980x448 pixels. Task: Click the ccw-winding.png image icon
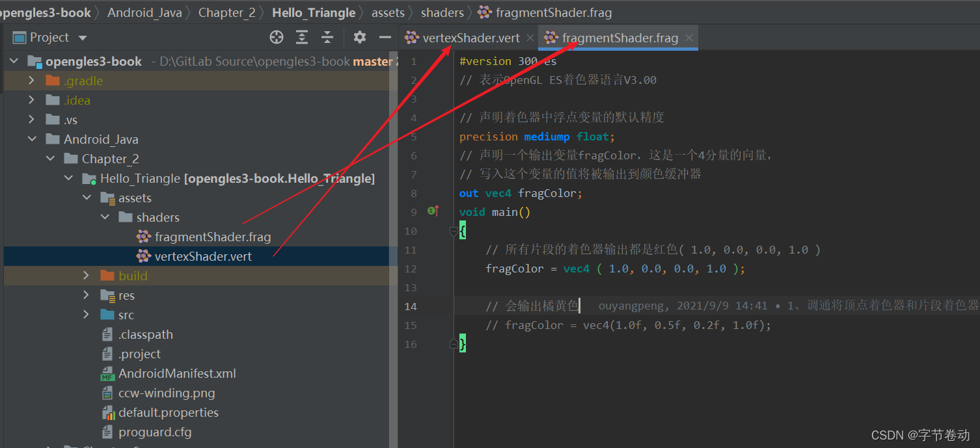click(107, 393)
